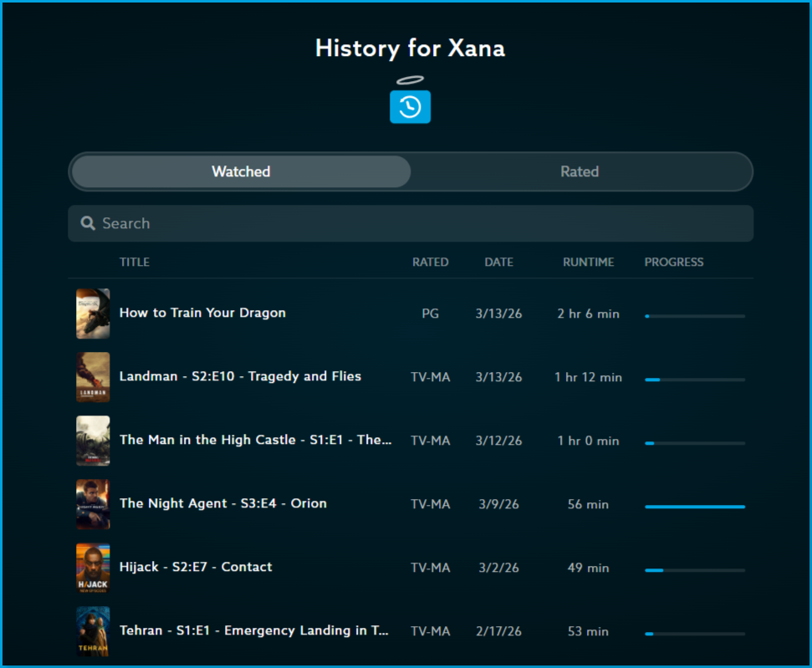Click the title Landman - S2:E10 - Tragedy and Flies

coord(240,376)
